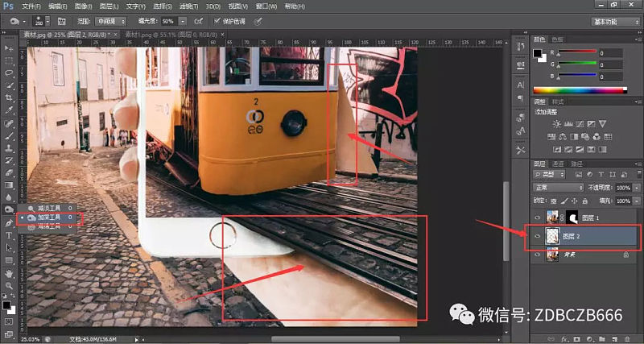The width and height of the screenshot is (644, 344).
Task: Click the layer style fx icon
Action: (x=566, y=339)
